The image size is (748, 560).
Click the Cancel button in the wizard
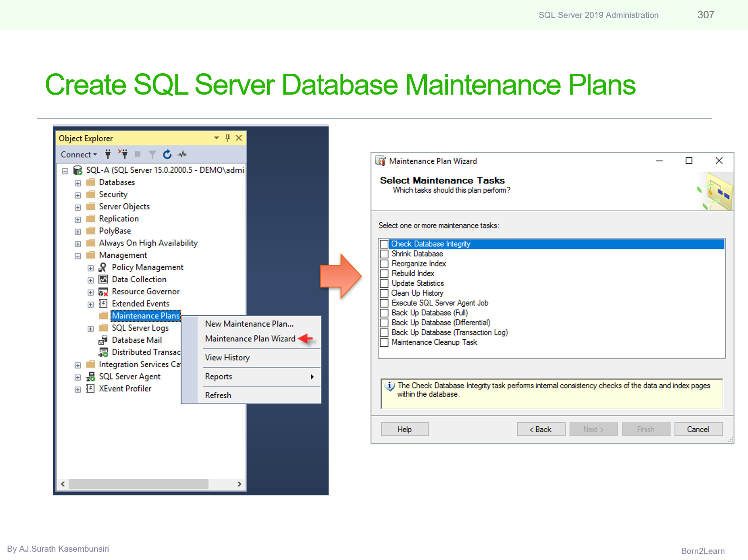coord(698,429)
